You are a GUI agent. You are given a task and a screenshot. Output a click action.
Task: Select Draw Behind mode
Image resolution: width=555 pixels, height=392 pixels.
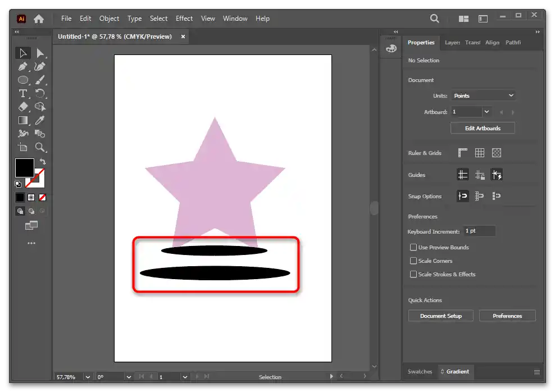pyautogui.click(x=31, y=211)
